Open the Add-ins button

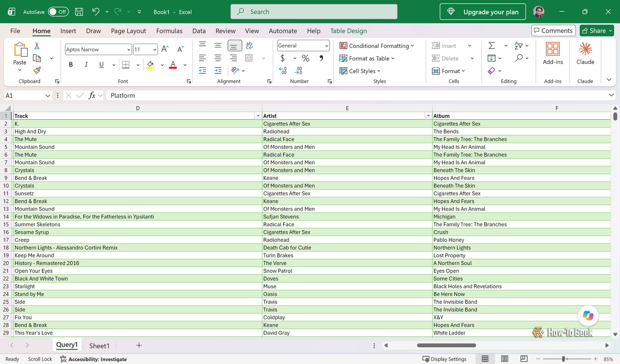(x=553, y=54)
